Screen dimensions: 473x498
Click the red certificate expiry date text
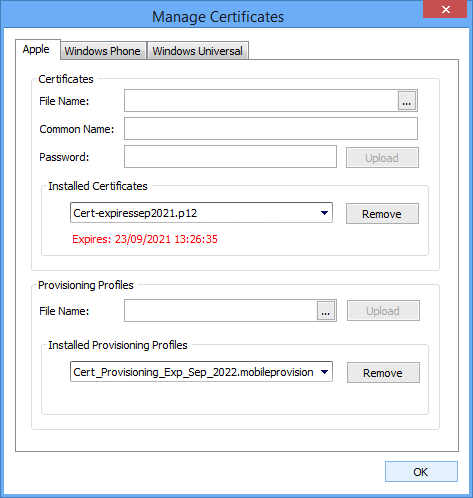(145, 239)
